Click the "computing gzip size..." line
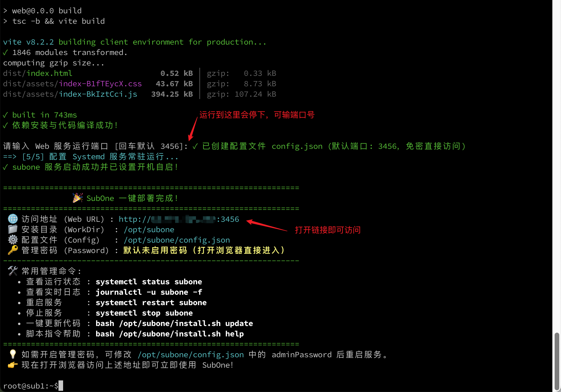 (x=54, y=63)
